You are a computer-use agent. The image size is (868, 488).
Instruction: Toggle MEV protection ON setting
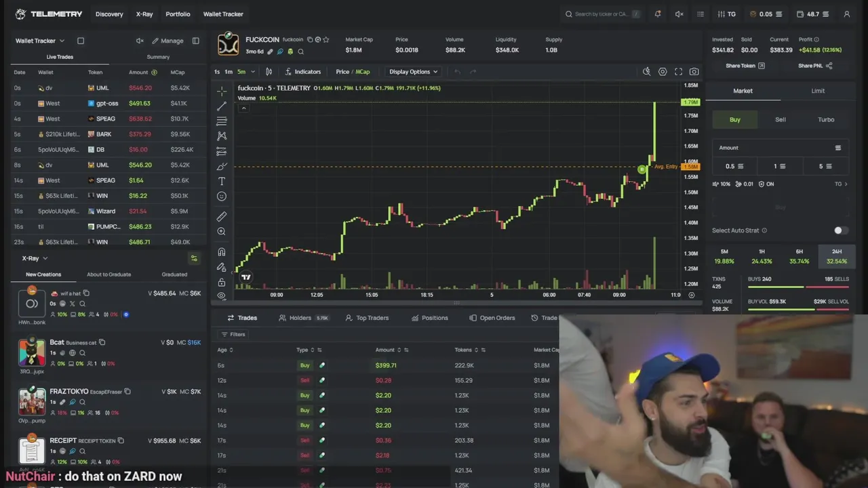click(766, 184)
